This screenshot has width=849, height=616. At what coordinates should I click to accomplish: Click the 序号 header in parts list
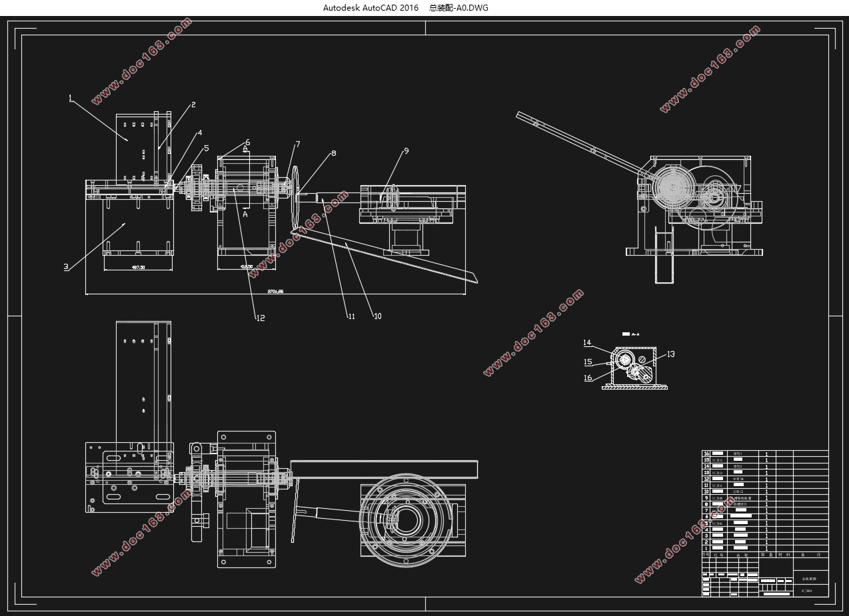tap(706, 555)
